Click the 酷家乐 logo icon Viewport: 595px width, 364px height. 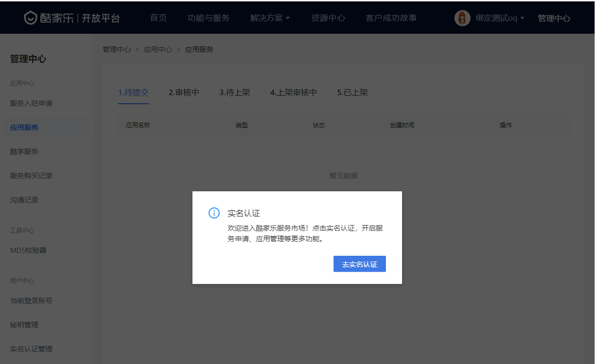click(x=31, y=18)
